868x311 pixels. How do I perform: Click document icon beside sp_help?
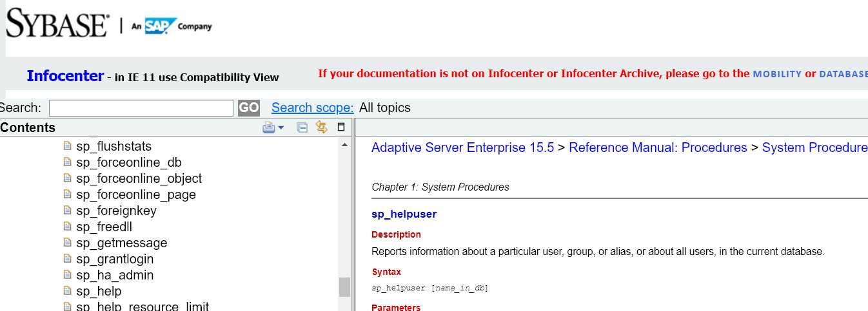tap(68, 291)
